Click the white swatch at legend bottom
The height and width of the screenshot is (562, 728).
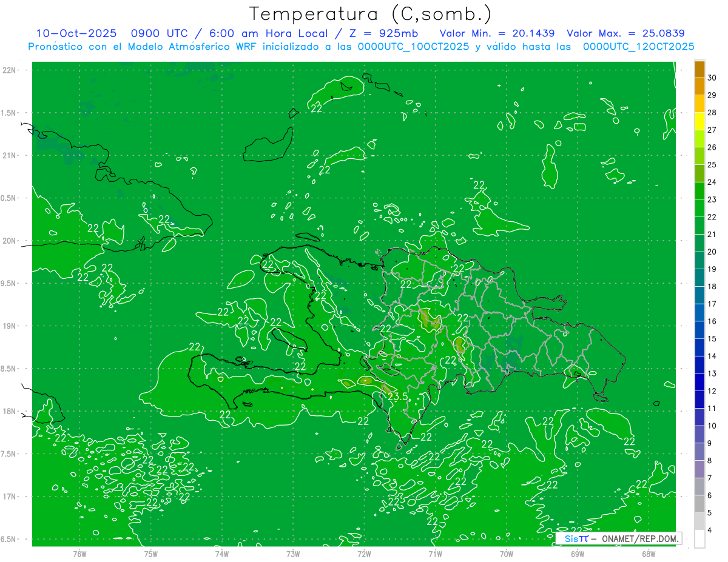pyautogui.click(x=699, y=539)
